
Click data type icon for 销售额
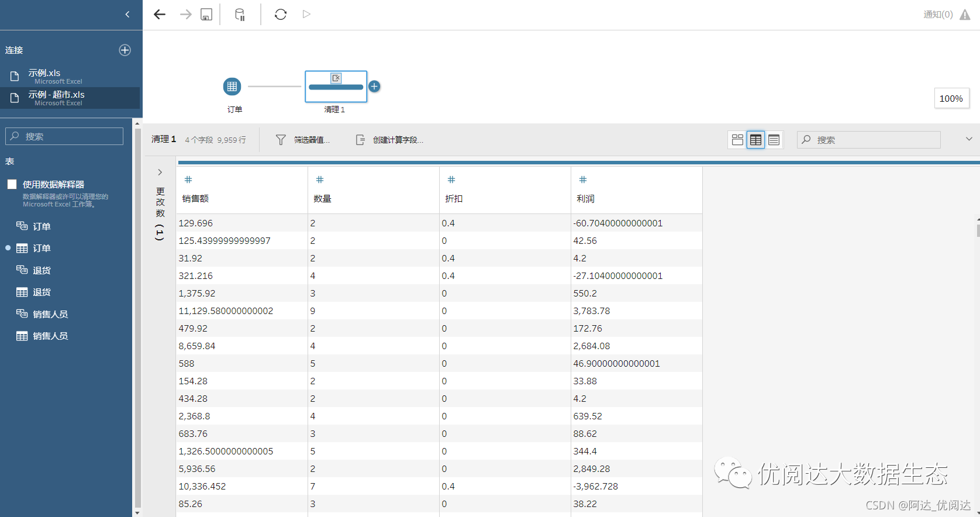pyautogui.click(x=188, y=180)
